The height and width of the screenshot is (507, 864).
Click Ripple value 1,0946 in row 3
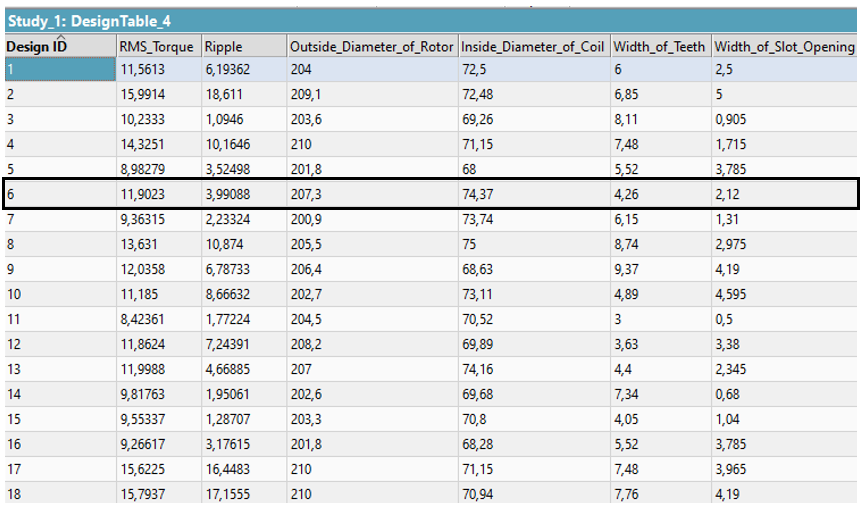(x=226, y=120)
